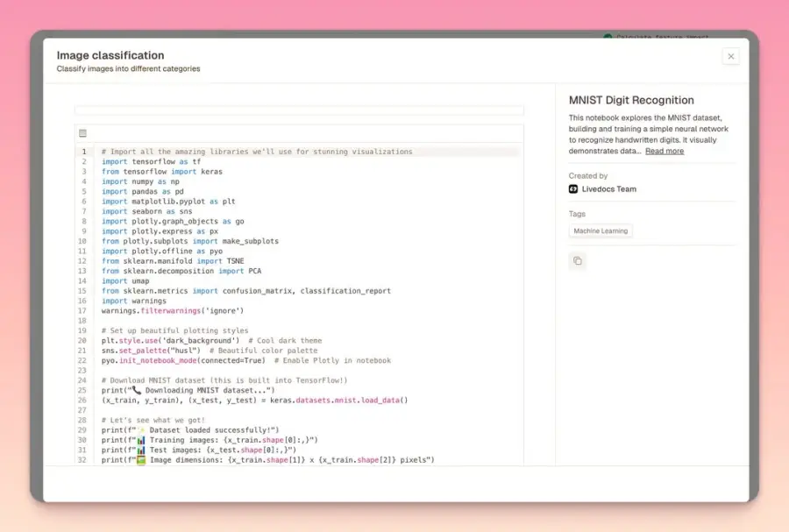Screen dimensions: 789x532
Task: Close the Image classification dialog
Action: click(730, 56)
